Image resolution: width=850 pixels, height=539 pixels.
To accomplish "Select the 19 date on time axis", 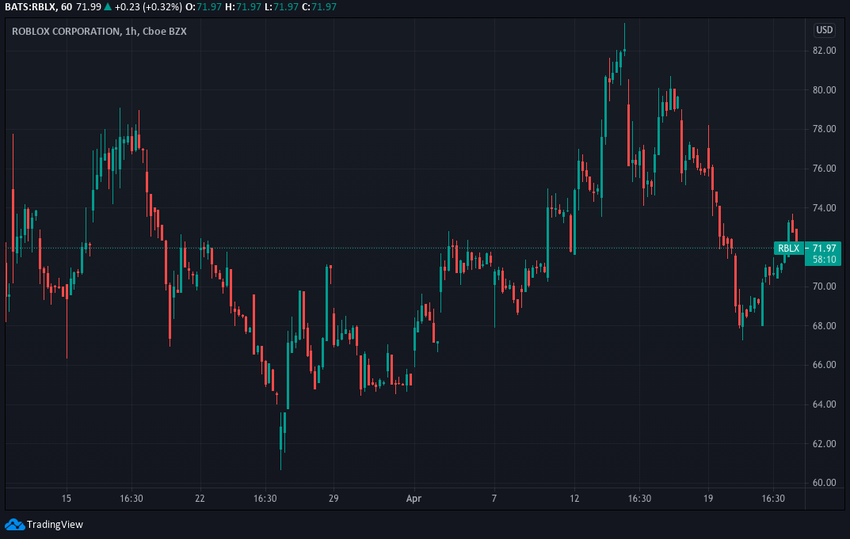I will tap(708, 498).
